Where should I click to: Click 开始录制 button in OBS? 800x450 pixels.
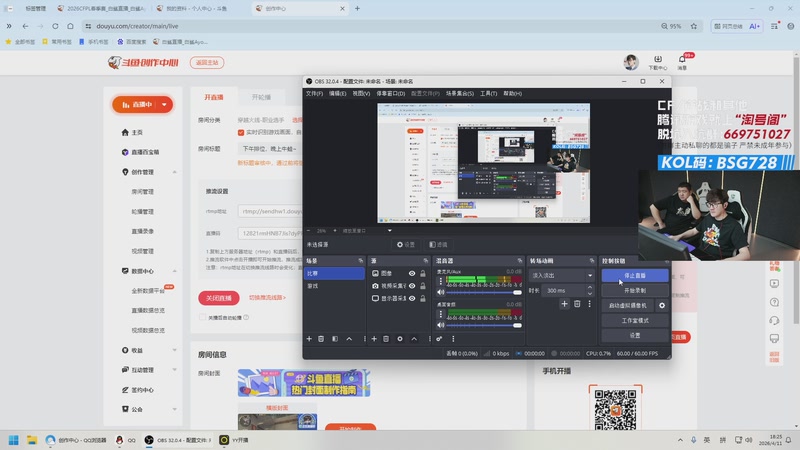click(x=635, y=290)
